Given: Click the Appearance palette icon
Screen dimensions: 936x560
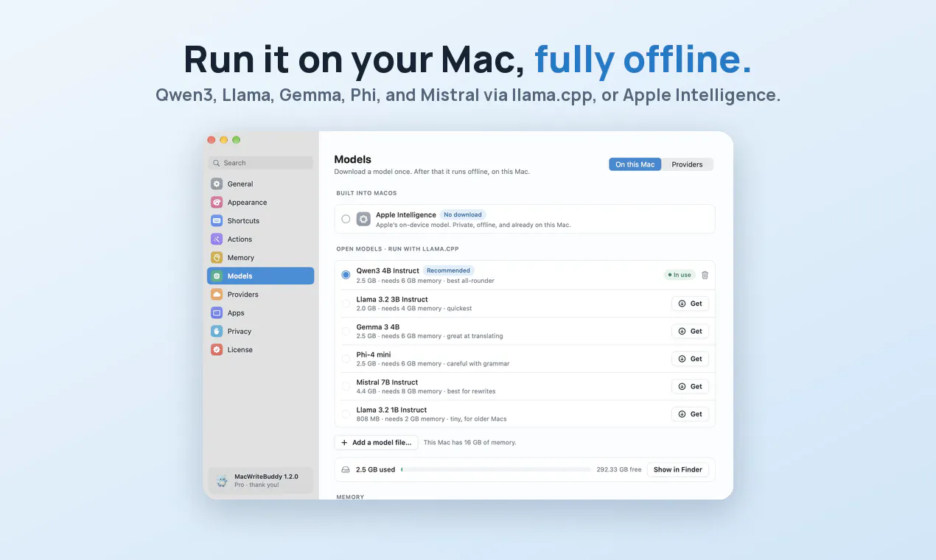Looking at the screenshot, I should pyautogui.click(x=217, y=203).
